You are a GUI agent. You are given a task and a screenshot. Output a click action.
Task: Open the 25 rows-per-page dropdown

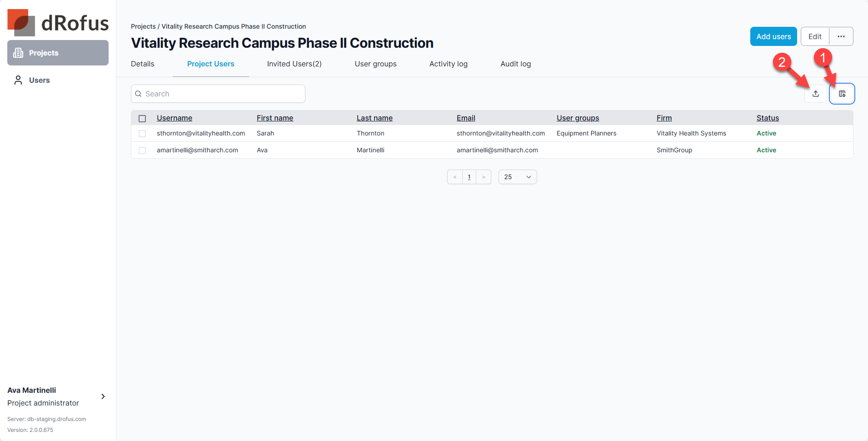518,177
